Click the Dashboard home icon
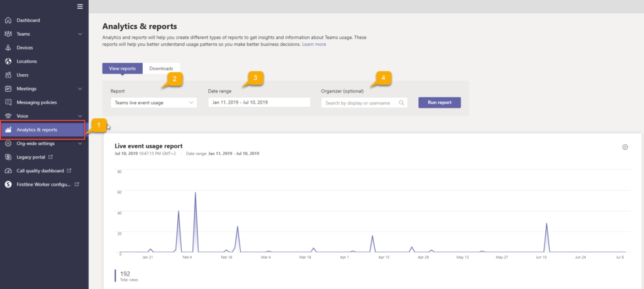The image size is (644, 289). (x=8, y=20)
